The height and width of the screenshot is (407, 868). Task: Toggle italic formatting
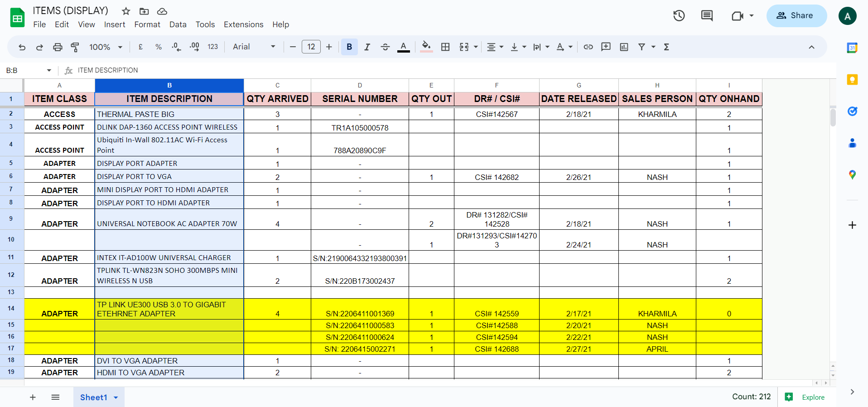pos(367,47)
